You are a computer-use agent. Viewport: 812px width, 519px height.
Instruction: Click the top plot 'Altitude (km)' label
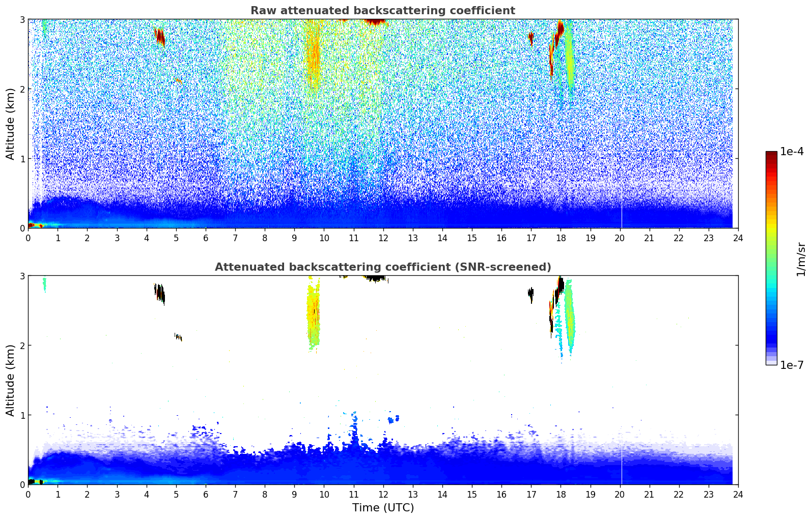coord(10,124)
